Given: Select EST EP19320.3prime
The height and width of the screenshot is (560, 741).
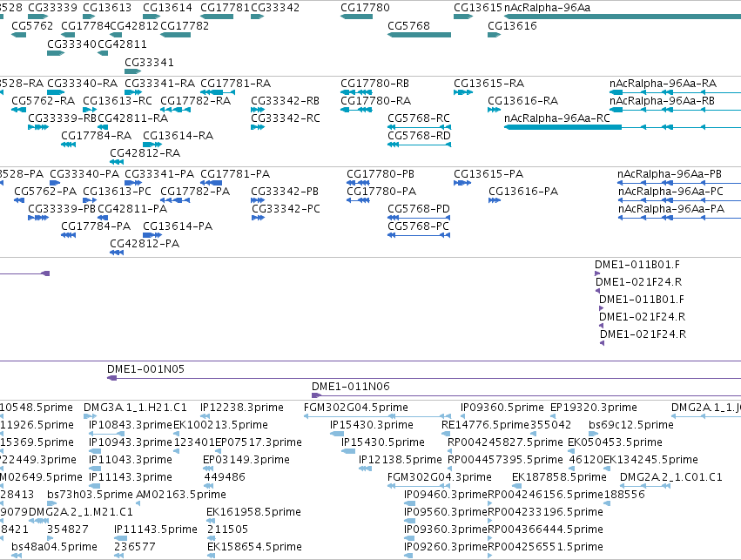Looking at the screenshot, I should pyautogui.click(x=594, y=408).
